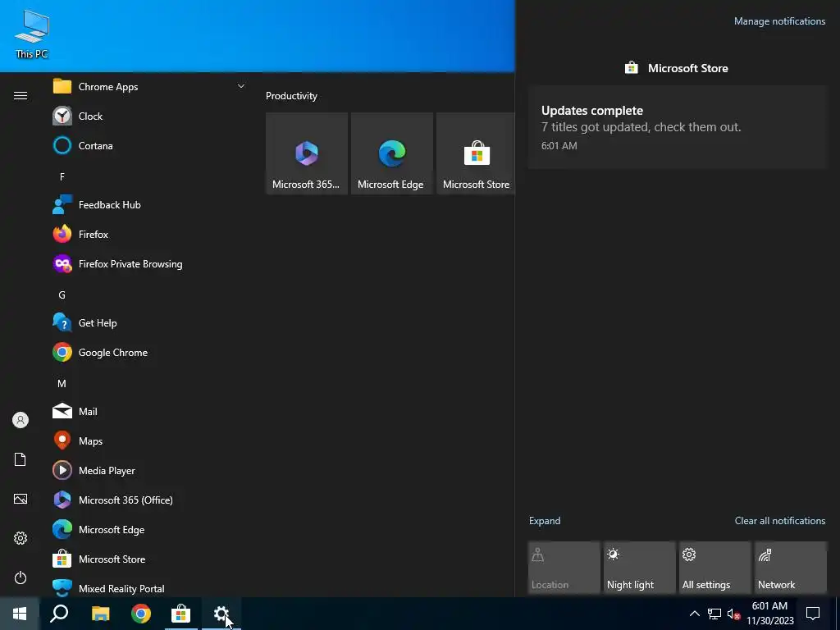Jump to the letter F index header
Image resolution: width=840 pixels, height=630 pixels.
[62, 177]
